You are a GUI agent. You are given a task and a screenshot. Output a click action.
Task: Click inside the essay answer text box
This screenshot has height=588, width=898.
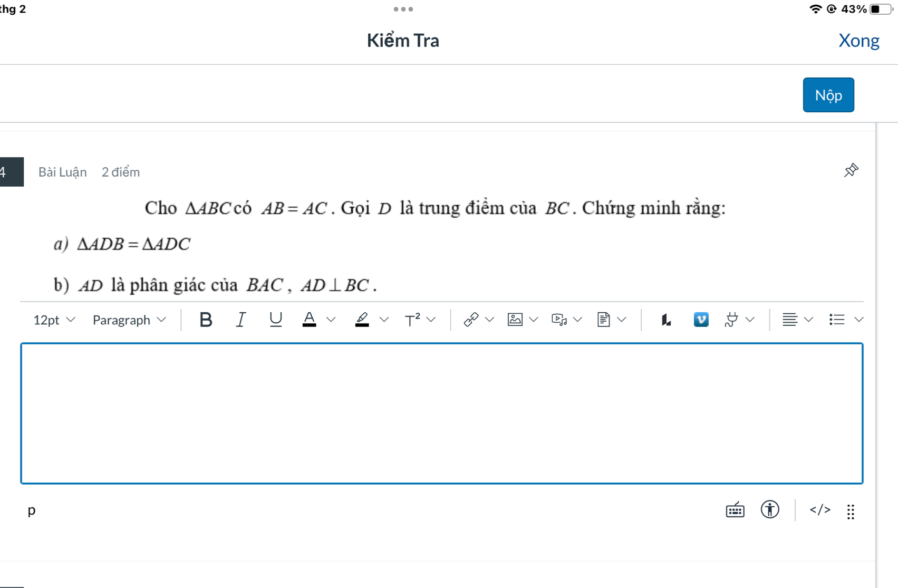click(442, 413)
